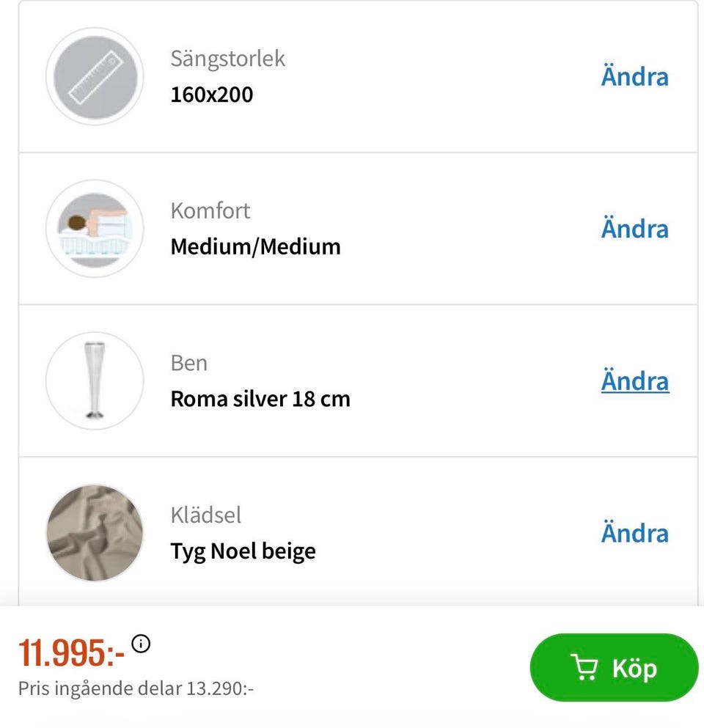
Task: Click the ruler icon for bed size
Action: pyautogui.click(x=95, y=76)
